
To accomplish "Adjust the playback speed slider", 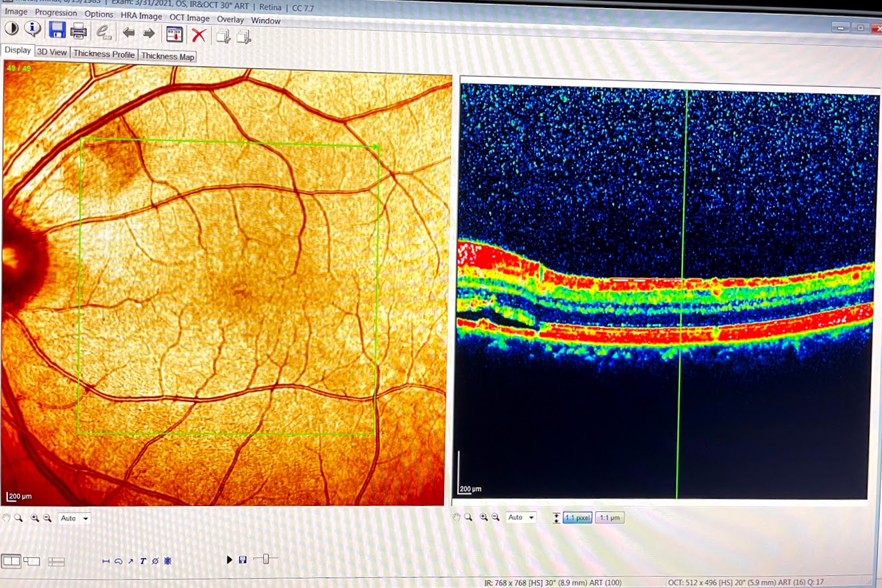I will click(x=265, y=559).
